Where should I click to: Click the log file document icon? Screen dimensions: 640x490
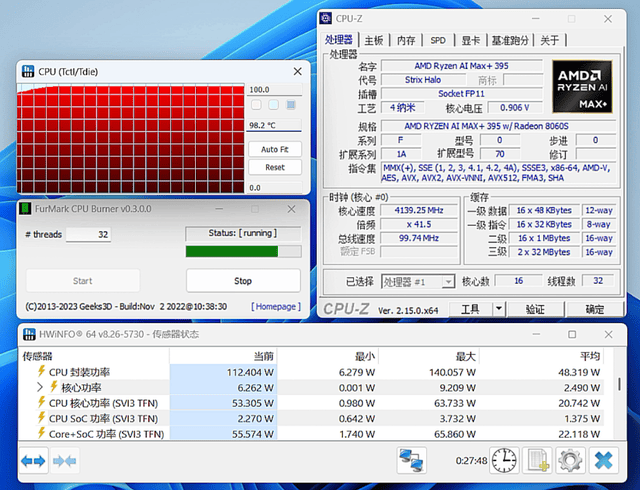pyautogui.click(x=538, y=460)
